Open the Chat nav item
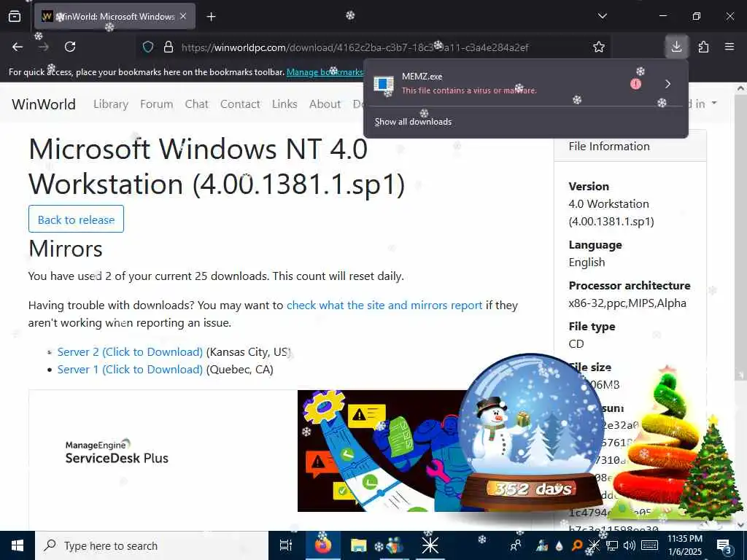This screenshot has width=747, height=560. click(197, 104)
